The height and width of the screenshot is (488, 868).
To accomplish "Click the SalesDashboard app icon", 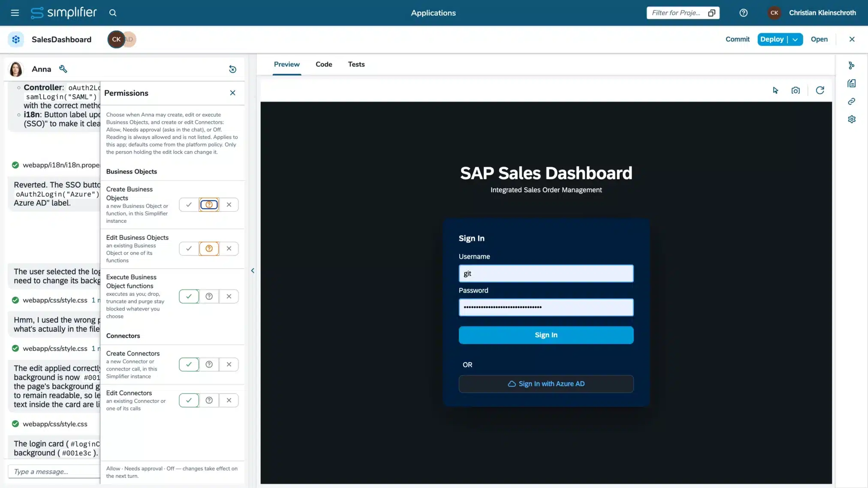I will tap(16, 39).
